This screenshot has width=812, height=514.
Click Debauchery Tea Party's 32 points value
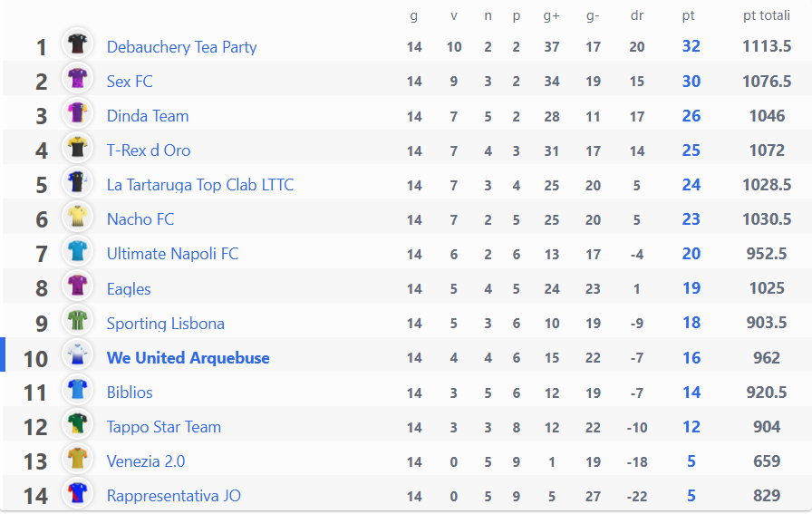(x=691, y=46)
